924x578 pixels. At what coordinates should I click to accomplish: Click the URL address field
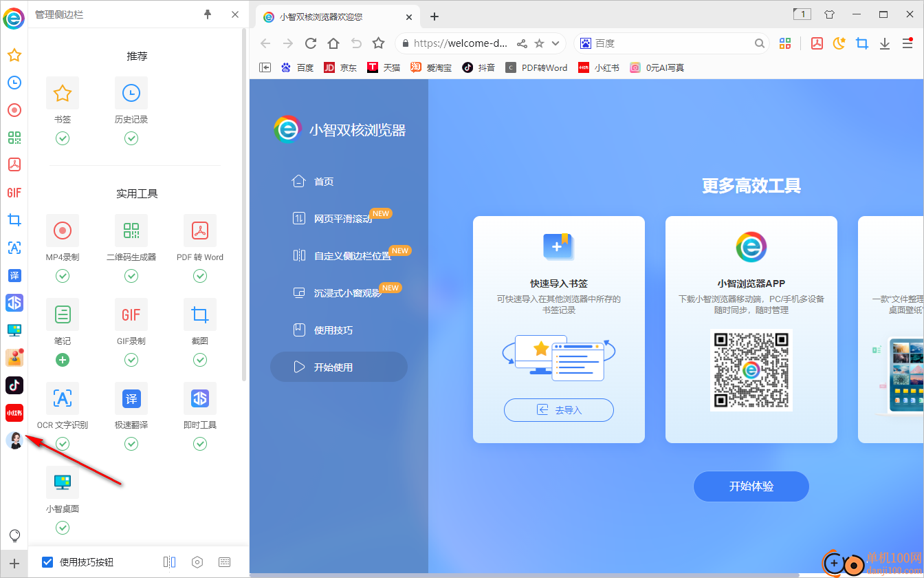(461, 43)
